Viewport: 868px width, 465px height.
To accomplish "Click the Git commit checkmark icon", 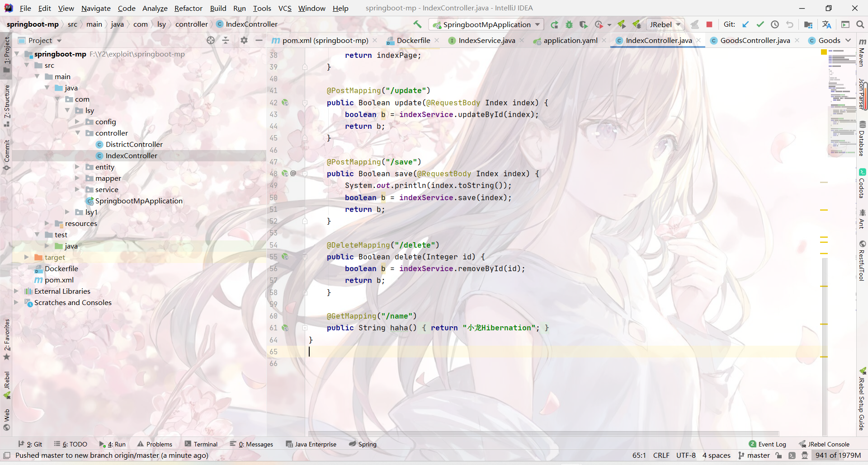I will (760, 24).
